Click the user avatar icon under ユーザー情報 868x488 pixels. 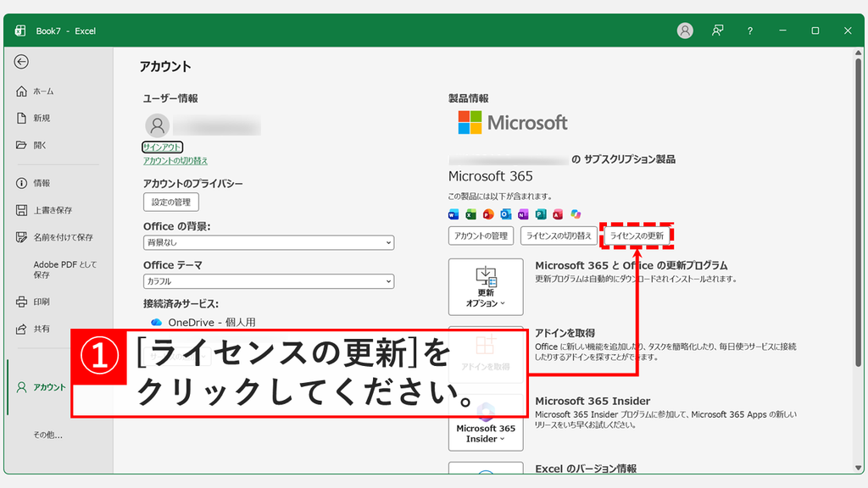157,125
